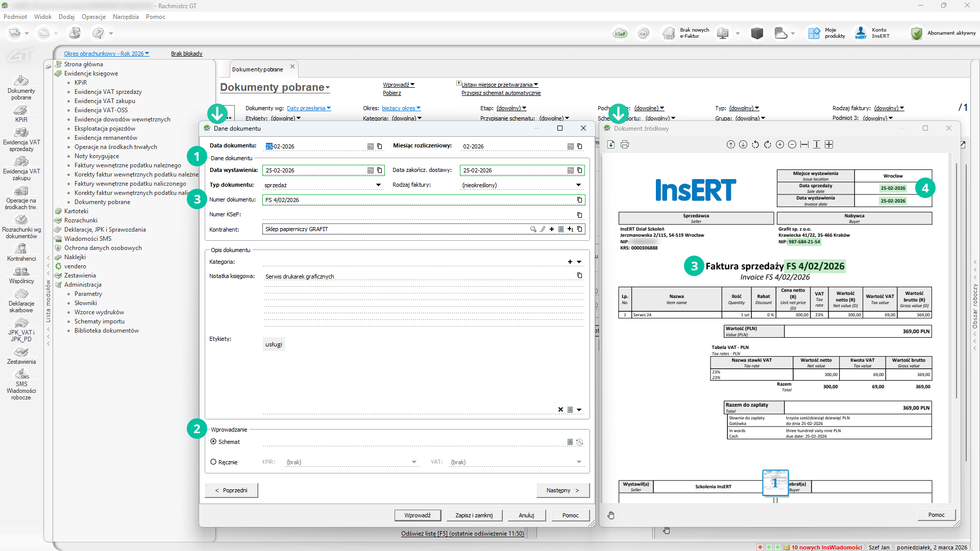Screen dimensions: 980x551
Task: Fit source document to width
Action: pyautogui.click(x=804, y=145)
